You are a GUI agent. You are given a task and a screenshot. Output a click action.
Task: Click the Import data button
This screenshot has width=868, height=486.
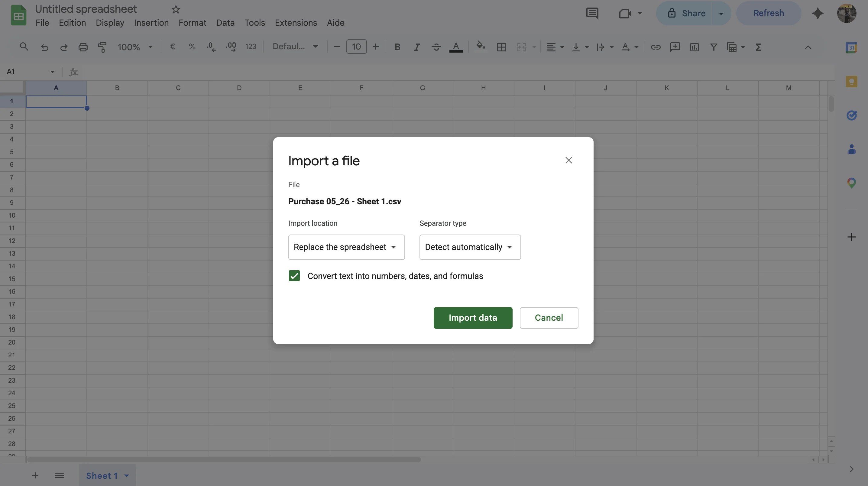(x=473, y=318)
